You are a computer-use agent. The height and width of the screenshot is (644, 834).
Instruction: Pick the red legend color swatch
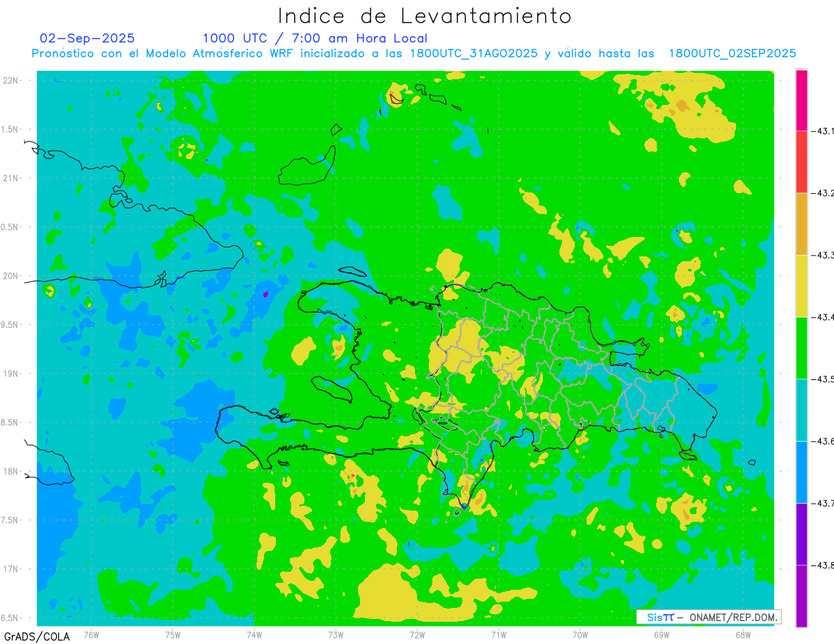pos(801,162)
